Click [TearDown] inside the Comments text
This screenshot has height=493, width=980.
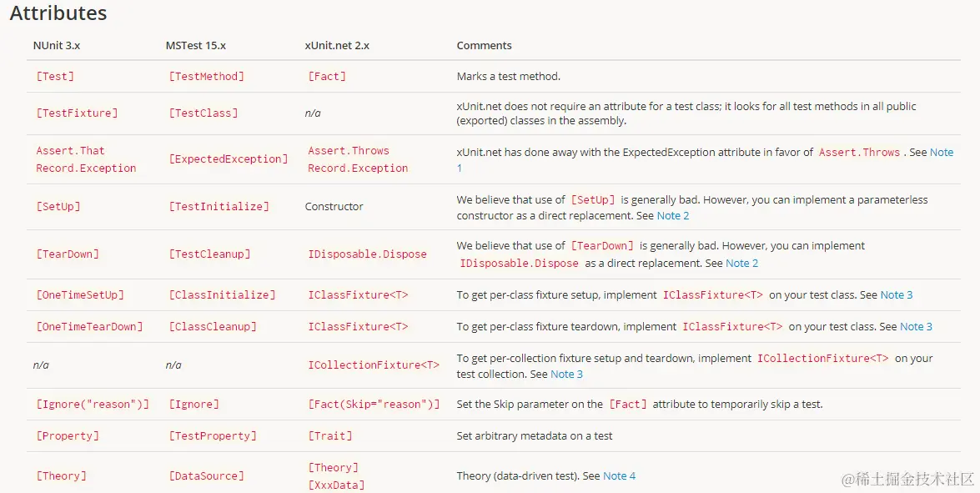tap(602, 246)
